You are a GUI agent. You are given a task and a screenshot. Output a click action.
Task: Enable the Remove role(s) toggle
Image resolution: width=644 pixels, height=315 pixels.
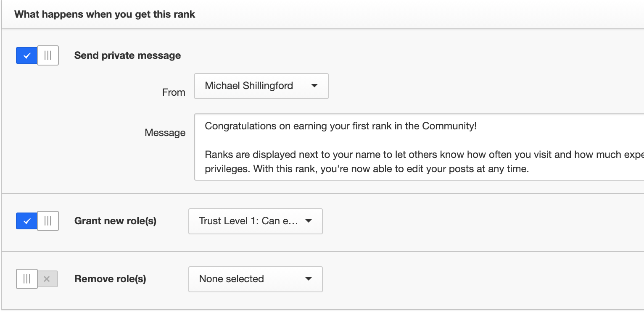point(37,279)
